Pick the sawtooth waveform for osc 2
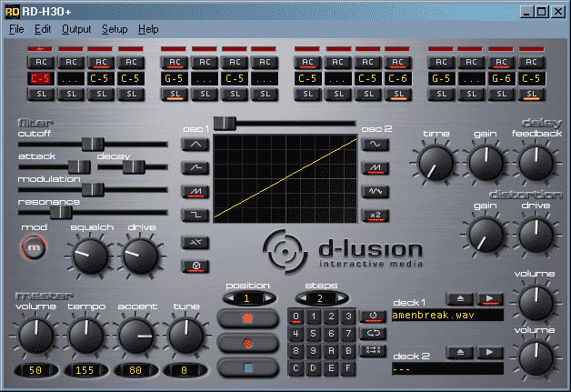The image size is (571, 392). pos(374,167)
